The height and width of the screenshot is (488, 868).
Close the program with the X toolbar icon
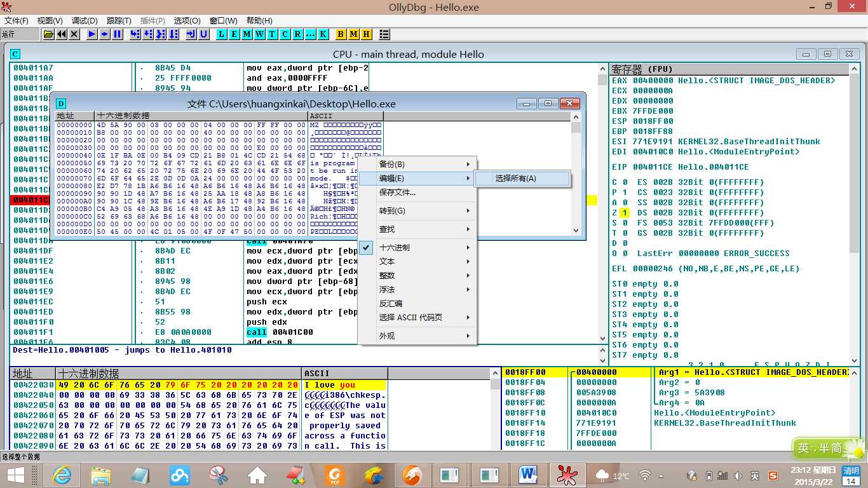click(74, 34)
